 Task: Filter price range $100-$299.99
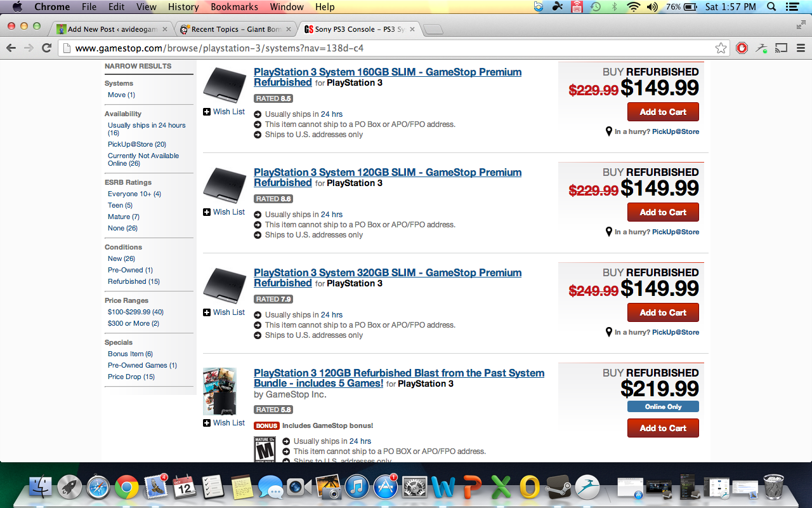(x=135, y=312)
